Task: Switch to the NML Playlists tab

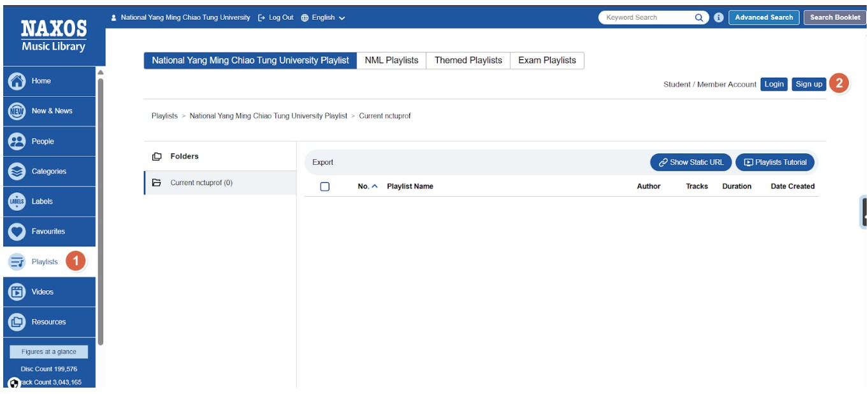Action: pos(391,60)
